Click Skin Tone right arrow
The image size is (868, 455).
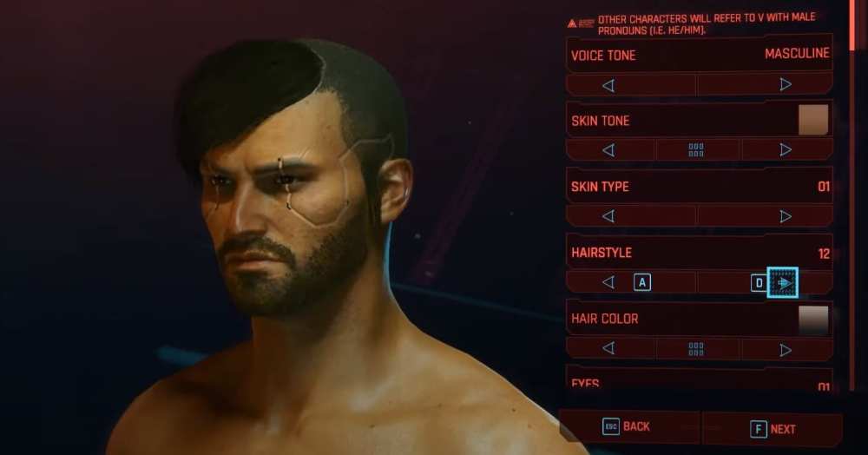[x=785, y=149]
